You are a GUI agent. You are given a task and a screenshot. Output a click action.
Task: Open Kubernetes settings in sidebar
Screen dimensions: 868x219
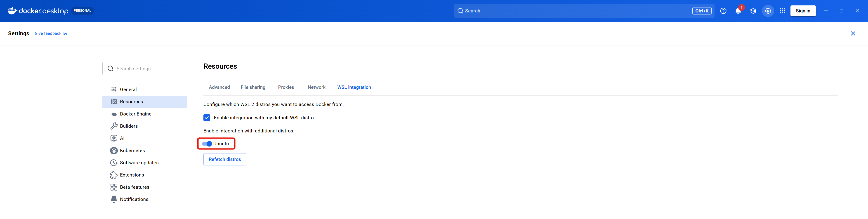pyautogui.click(x=132, y=151)
